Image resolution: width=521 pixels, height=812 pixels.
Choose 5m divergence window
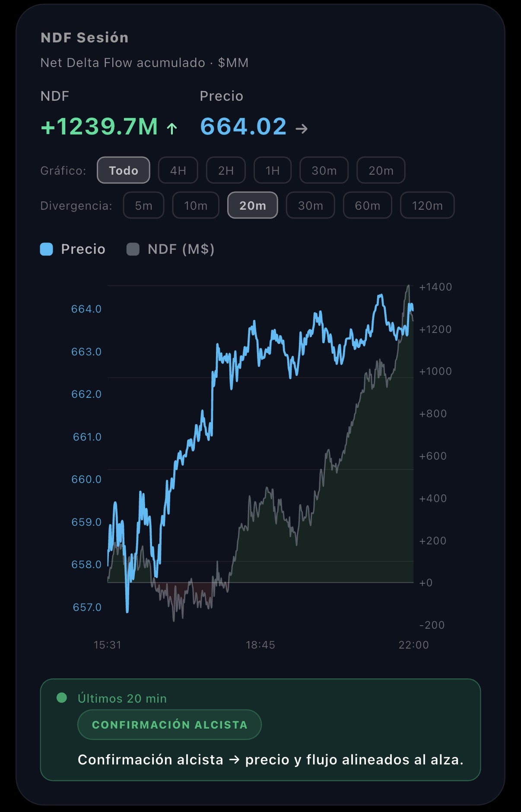[143, 205]
